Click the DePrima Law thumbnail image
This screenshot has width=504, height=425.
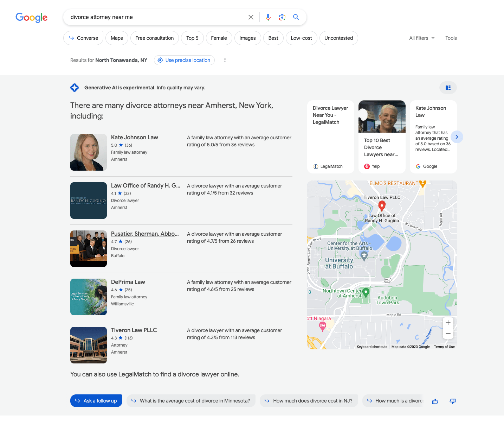pyautogui.click(x=89, y=297)
